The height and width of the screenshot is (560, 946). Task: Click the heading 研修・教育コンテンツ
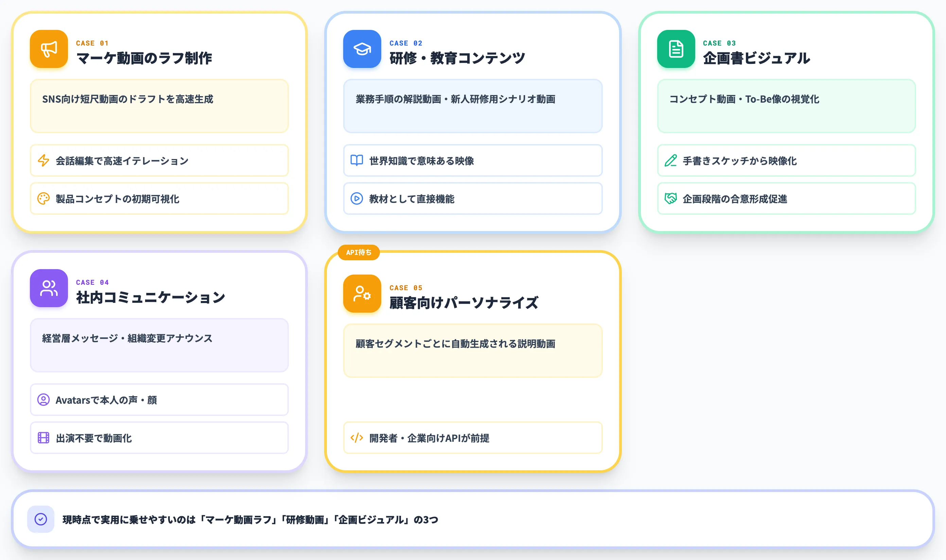pos(457,58)
